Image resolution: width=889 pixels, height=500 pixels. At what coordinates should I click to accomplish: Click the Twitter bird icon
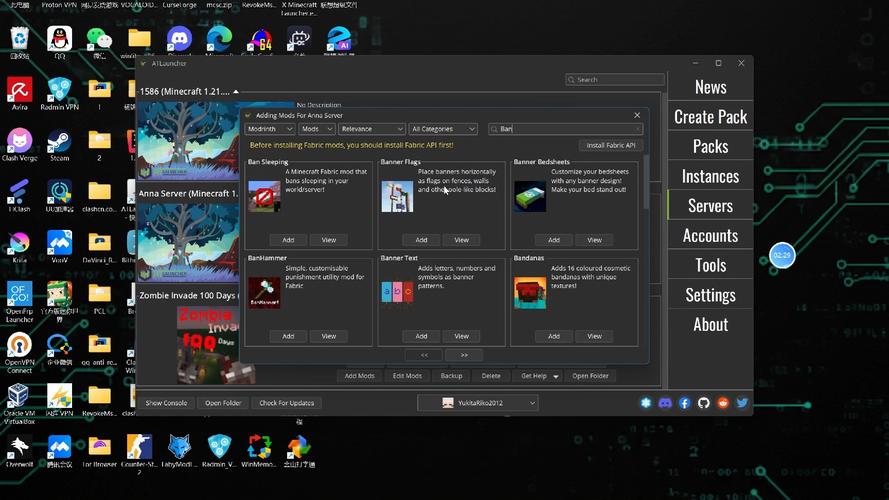click(x=742, y=403)
